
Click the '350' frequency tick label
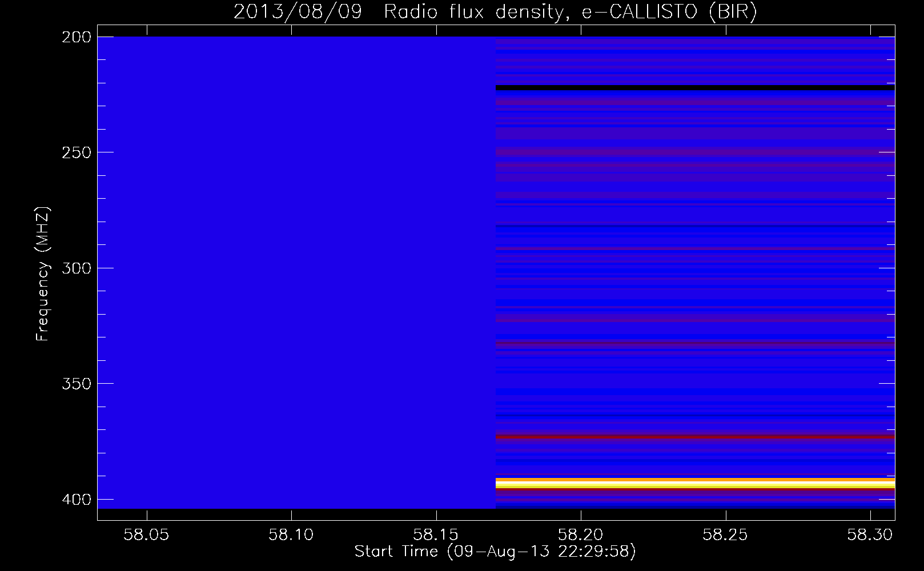tap(77, 384)
